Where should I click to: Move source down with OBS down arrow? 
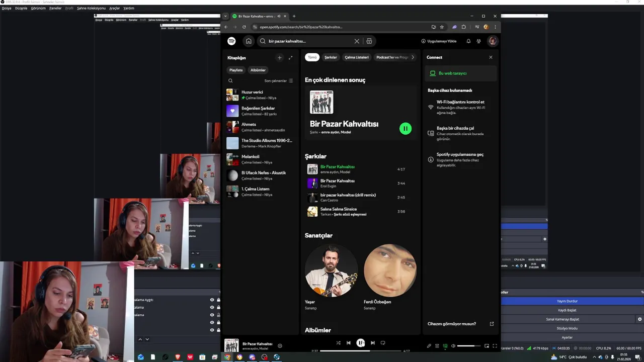click(x=147, y=339)
